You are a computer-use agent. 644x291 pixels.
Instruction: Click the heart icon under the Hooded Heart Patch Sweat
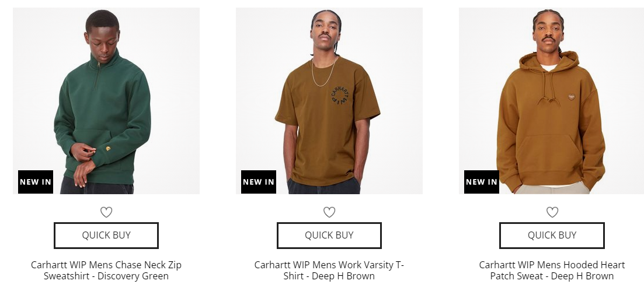[552, 212]
